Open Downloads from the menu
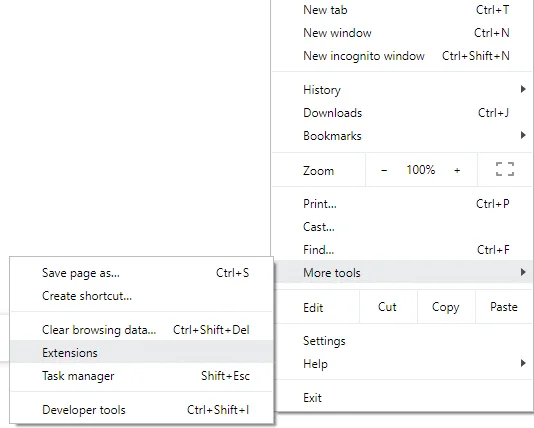 coord(402,113)
